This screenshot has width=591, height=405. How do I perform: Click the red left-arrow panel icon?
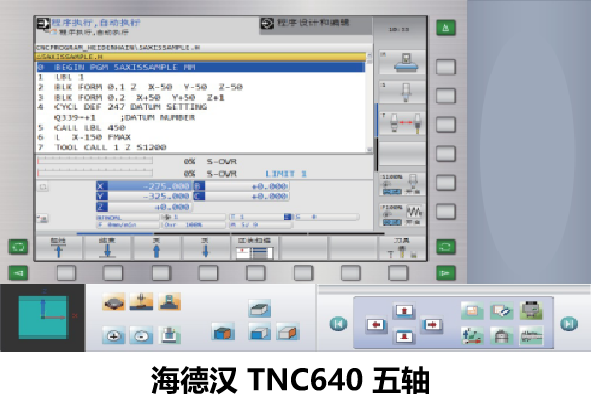[x=376, y=325]
